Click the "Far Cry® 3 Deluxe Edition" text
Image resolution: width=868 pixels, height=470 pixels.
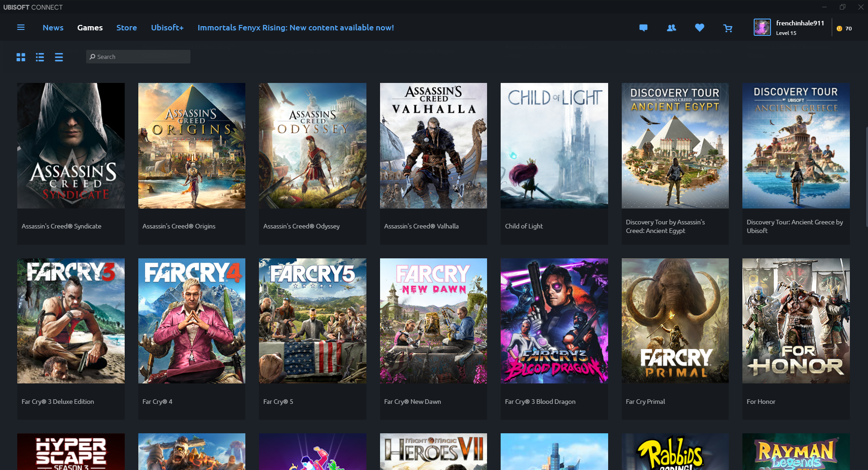click(58, 402)
